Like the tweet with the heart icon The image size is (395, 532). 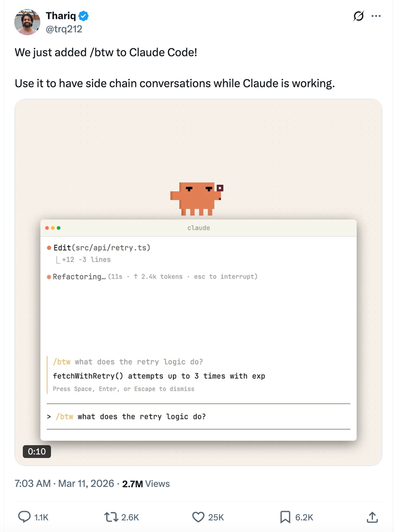click(x=198, y=517)
